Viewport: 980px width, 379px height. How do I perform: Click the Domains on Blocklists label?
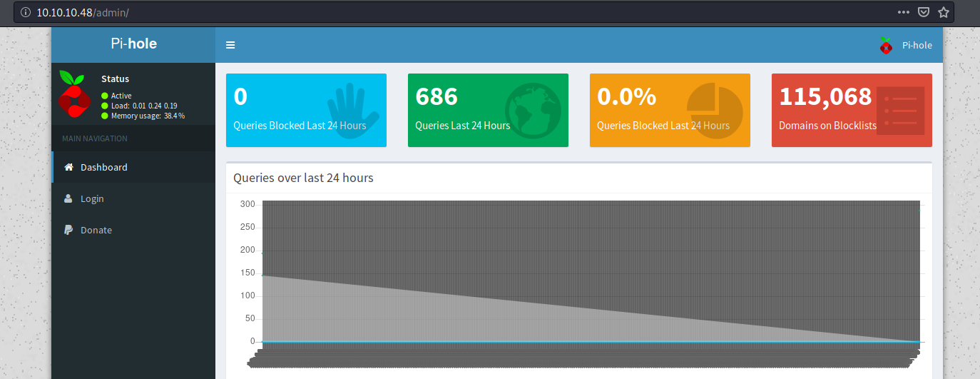(x=827, y=126)
